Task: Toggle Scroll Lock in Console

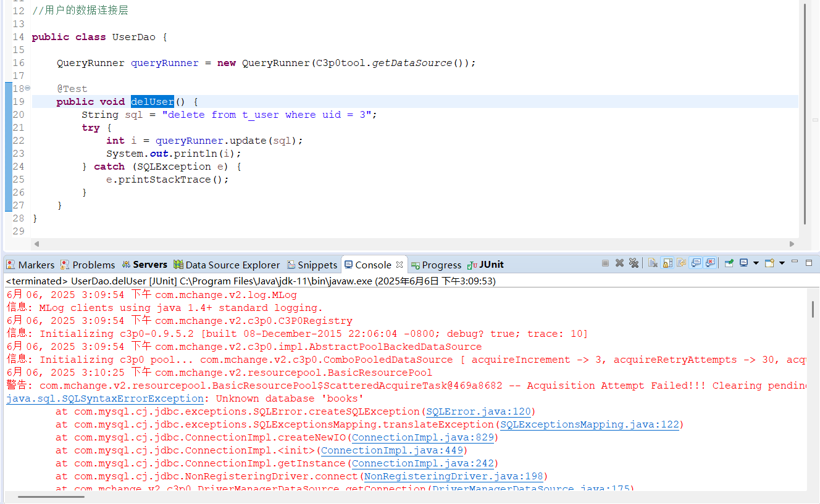Action: [x=667, y=263]
